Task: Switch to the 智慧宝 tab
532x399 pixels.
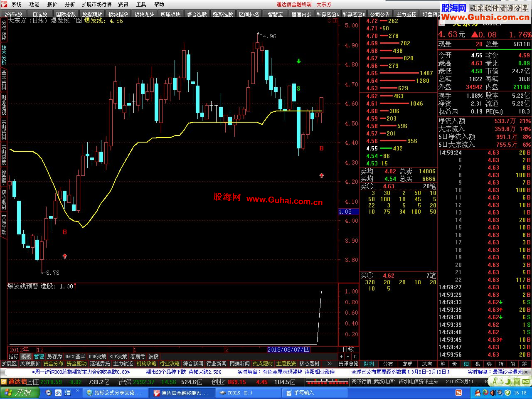Action: click(275, 14)
